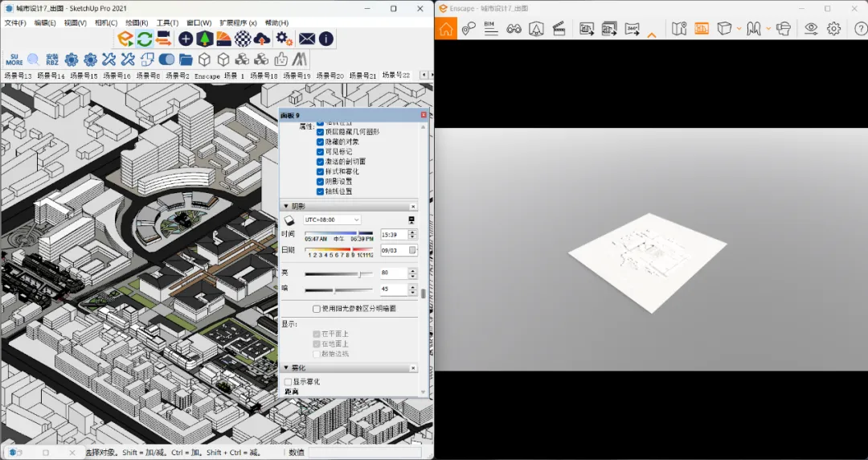Image resolution: width=868 pixels, height=460 pixels.
Task: Open Enscape asset library tree icon
Action: point(205,39)
